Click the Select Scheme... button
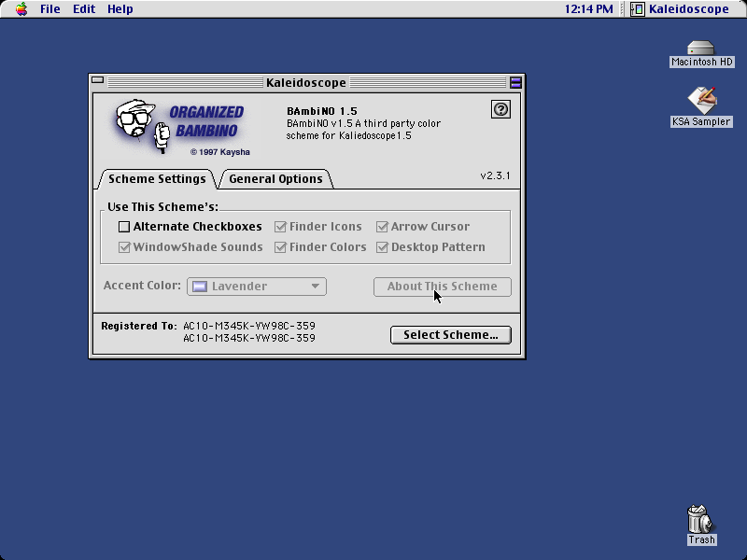Screen dimensions: 747x560 (451, 335)
